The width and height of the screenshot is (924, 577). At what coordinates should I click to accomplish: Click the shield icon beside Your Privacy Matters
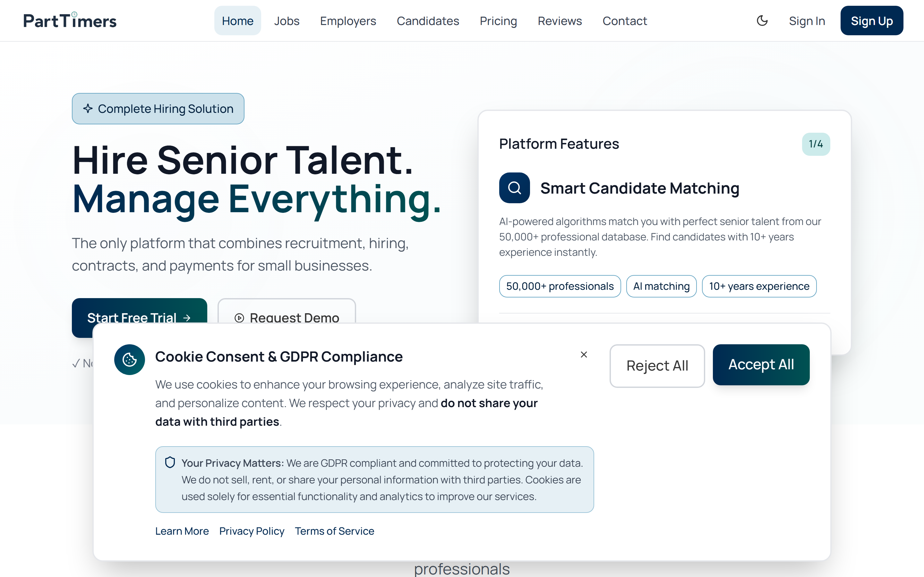[x=170, y=463]
